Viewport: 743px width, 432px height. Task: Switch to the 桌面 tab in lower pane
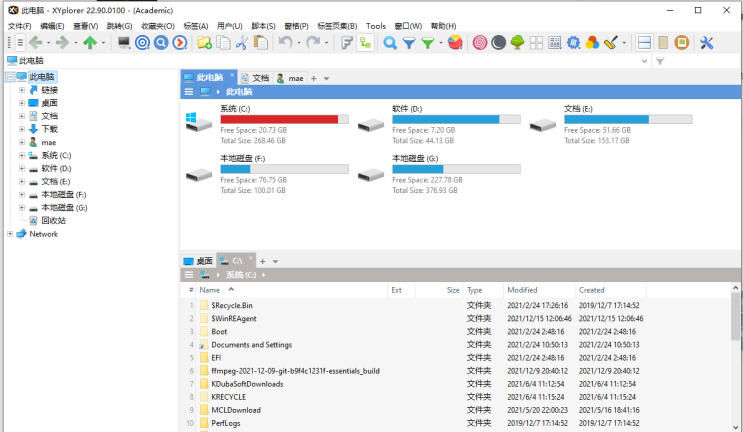coord(199,261)
